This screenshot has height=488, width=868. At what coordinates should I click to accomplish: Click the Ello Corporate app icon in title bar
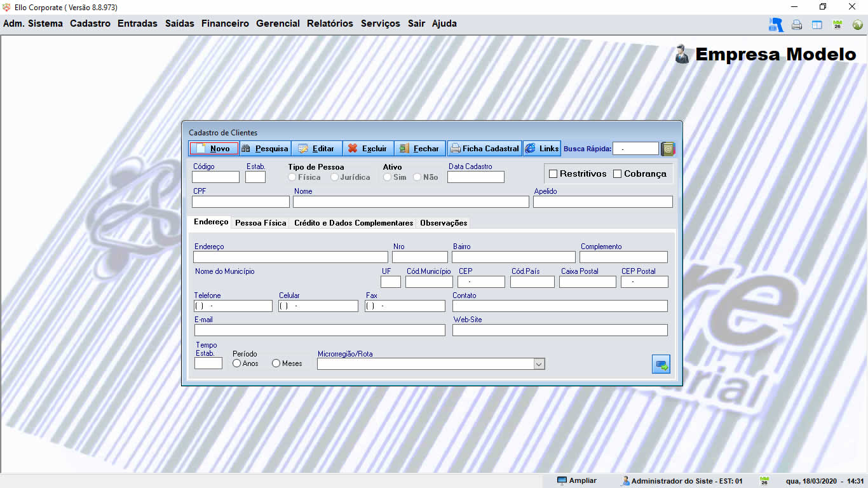coord(7,7)
